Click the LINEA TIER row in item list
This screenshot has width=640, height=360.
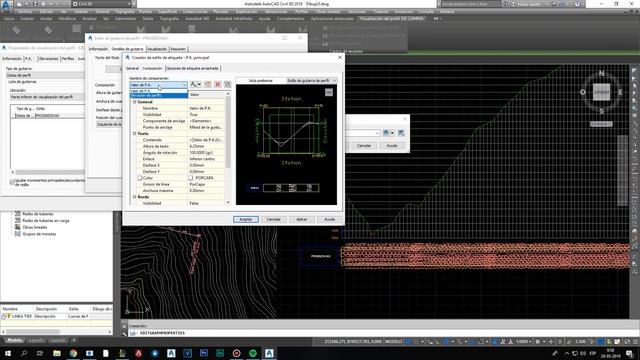tap(56, 316)
